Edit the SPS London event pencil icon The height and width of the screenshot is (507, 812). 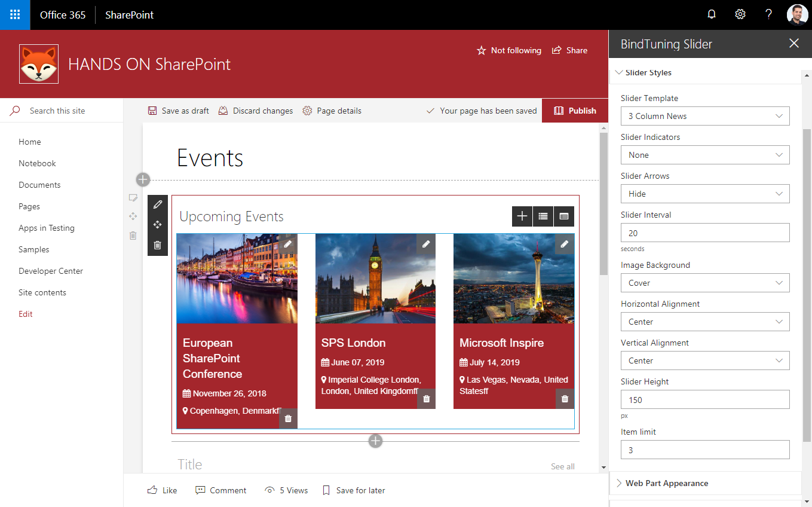(426, 244)
